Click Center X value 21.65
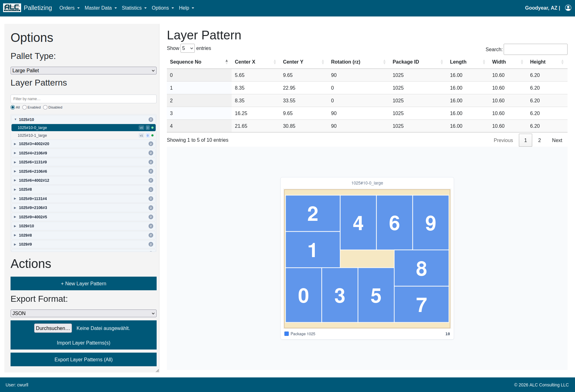This screenshot has width=575, height=392. pos(241,126)
